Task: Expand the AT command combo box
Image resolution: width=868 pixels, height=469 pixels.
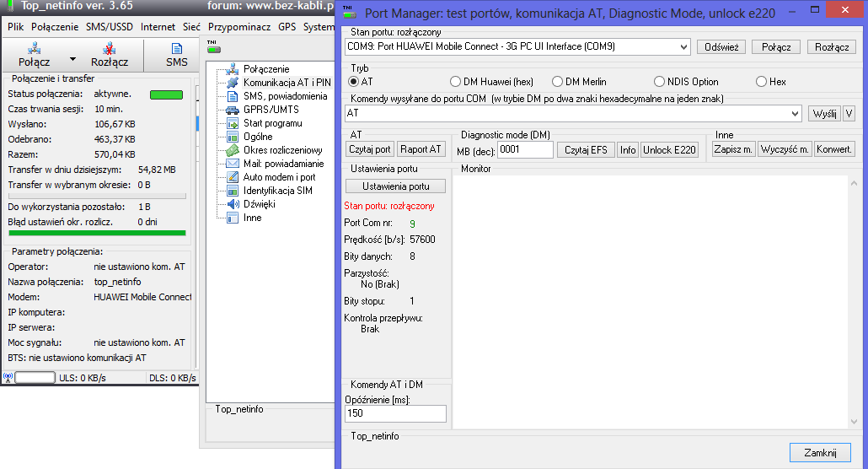Action: pyautogui.click(x=794, y=113)
